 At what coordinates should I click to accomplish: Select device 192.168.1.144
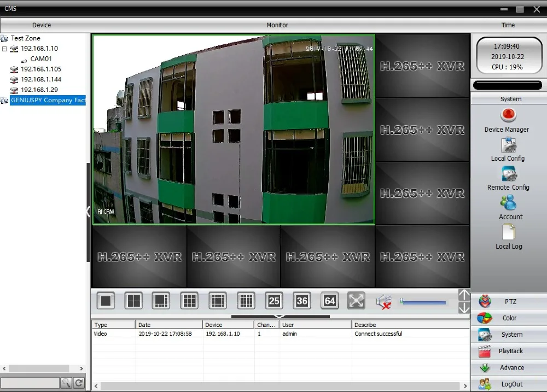pos(41,79)
